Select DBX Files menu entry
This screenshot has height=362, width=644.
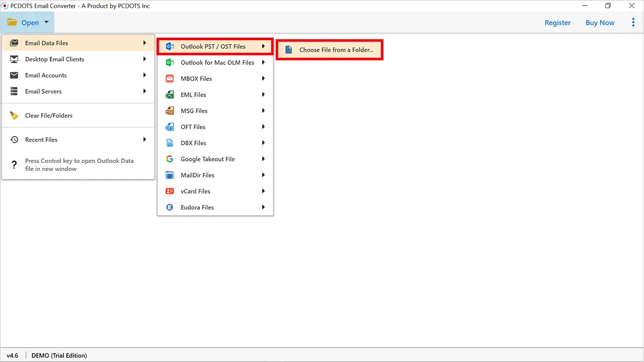click(x=215, y=143)
